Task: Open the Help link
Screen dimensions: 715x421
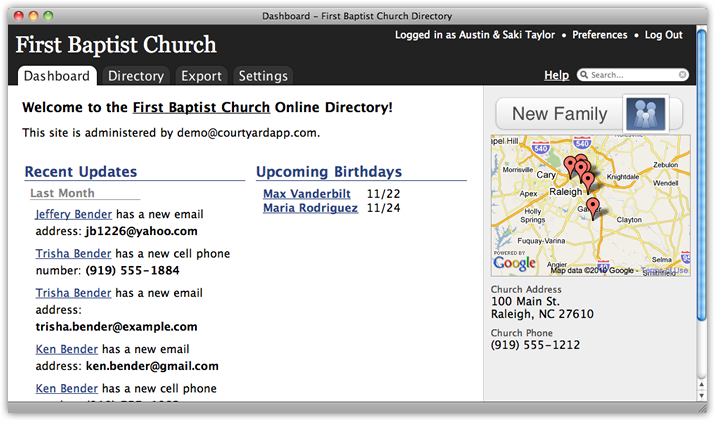Action: click(x=556, y=75)
